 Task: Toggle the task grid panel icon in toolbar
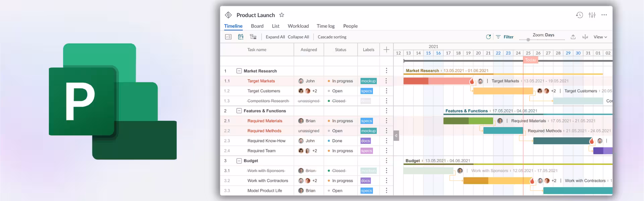click(x=228, y=37)
